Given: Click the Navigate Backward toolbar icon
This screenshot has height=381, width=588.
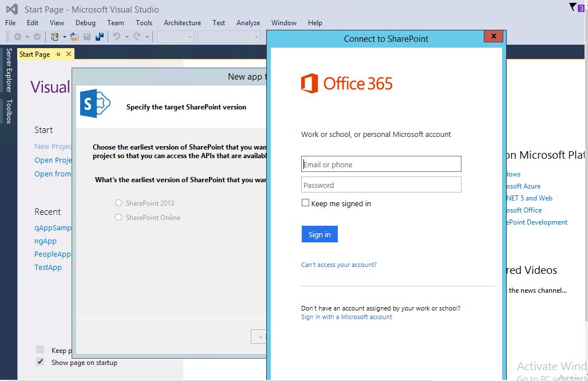Looking at the screenshot, I should tap(17, 37).
